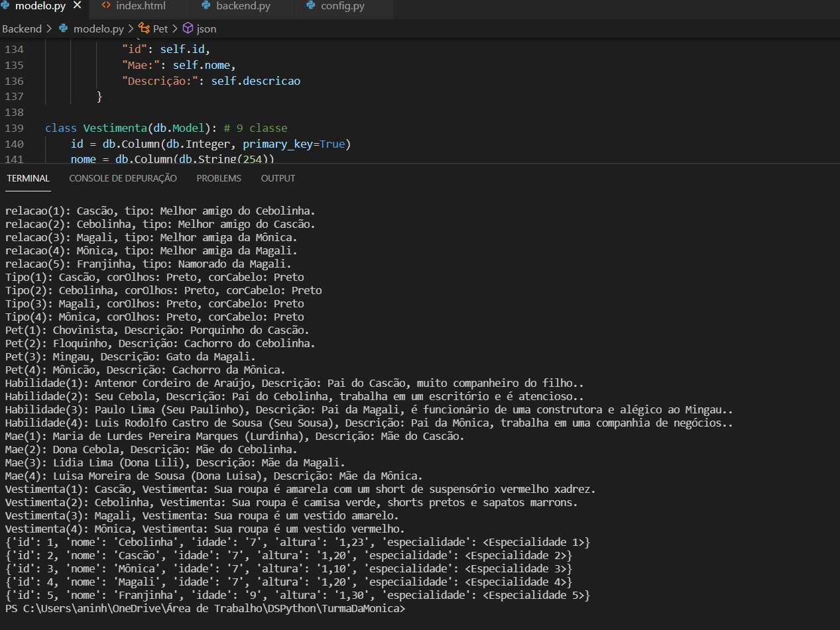This screenshot has width=840, height=630.
Task: Open the chevron after Pet in breadcrumb
Action: (x=175, y=28)
